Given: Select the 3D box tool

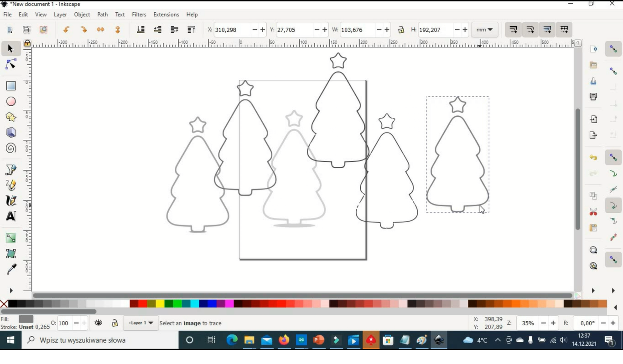Looking at the screenshot, I should pos(11,133).
